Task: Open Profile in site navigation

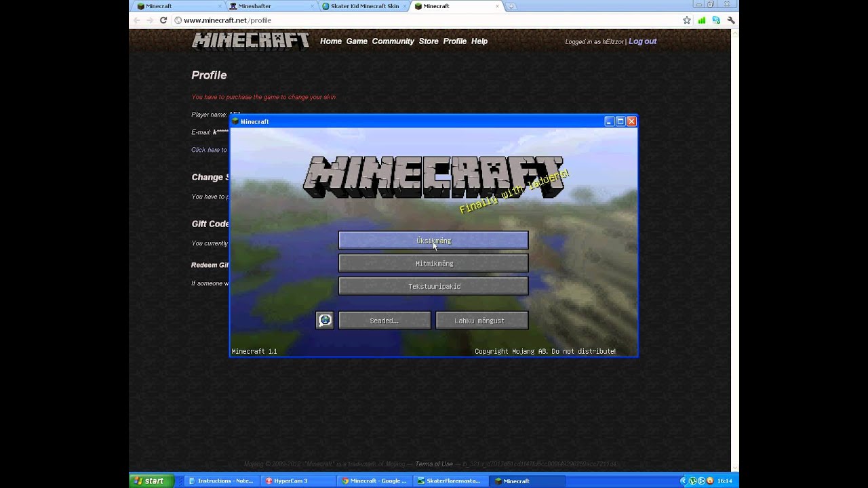Action: click(x=454, y=41)
